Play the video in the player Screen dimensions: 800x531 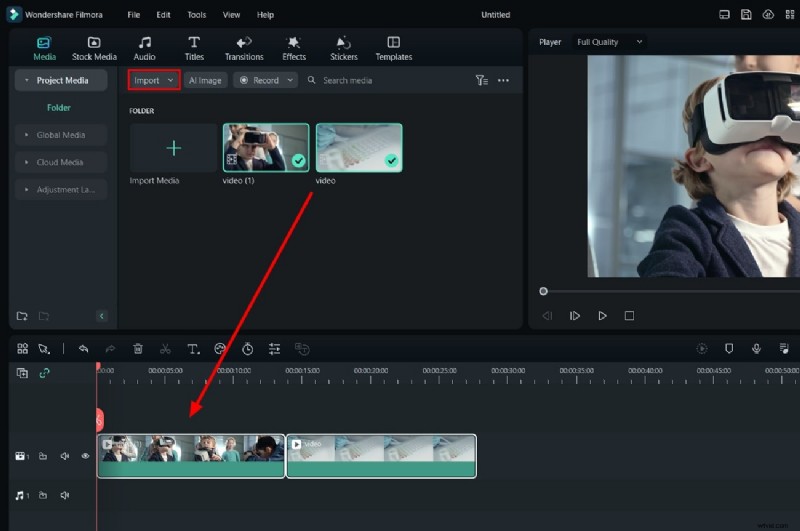602,316
